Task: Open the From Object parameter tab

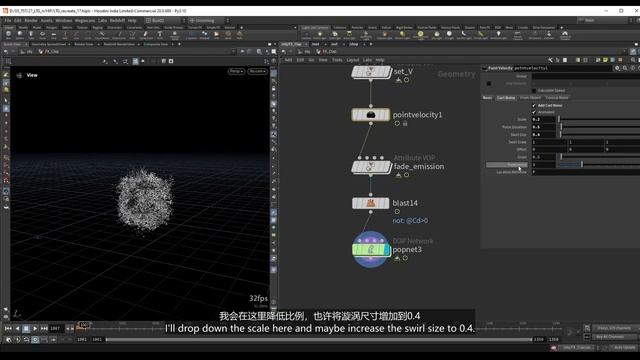Action: click(x=530, y=98)
